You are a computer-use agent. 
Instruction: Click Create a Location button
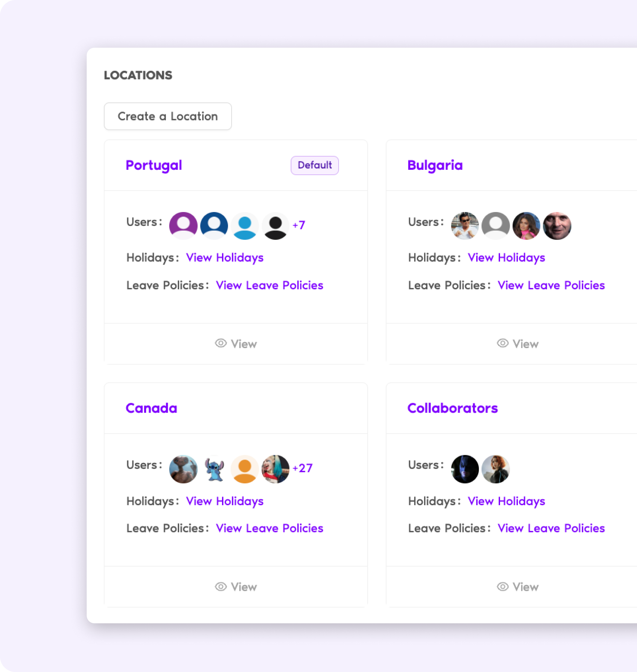click(x=168, y=116)
